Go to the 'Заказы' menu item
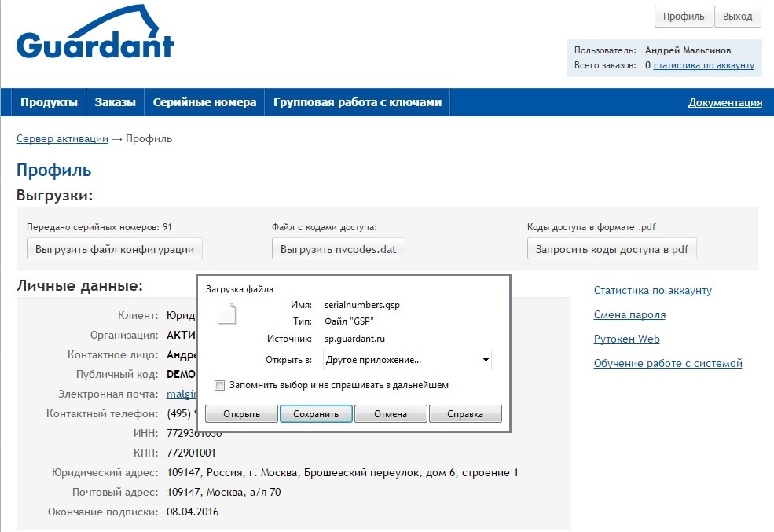The width and height of the screenshot is (774, 532). coord(115,102)
